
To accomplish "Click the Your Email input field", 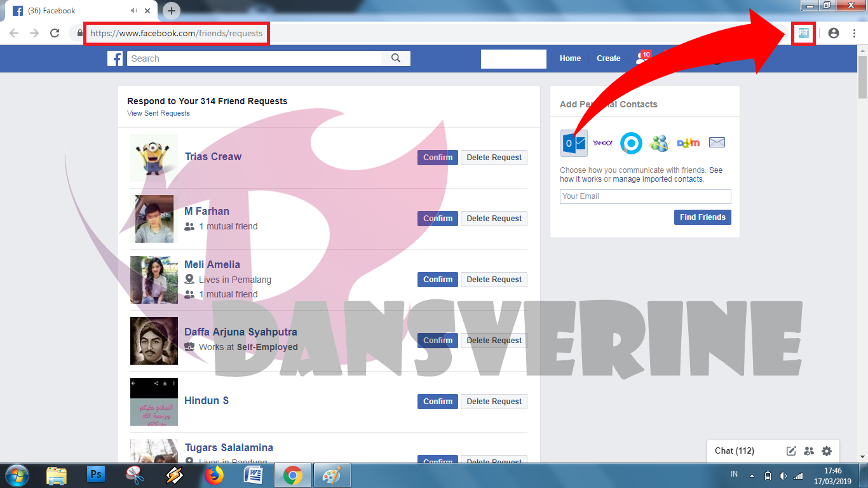I will 646,196.
